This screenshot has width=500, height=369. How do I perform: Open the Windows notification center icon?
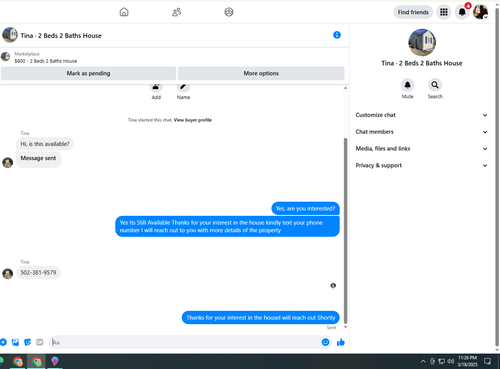point(487,361)
